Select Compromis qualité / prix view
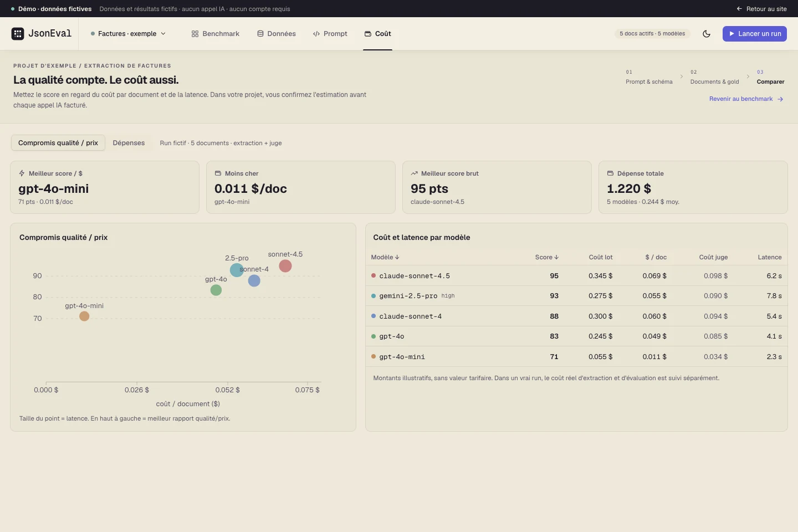The image size is (798, 532). click(58, 143)
